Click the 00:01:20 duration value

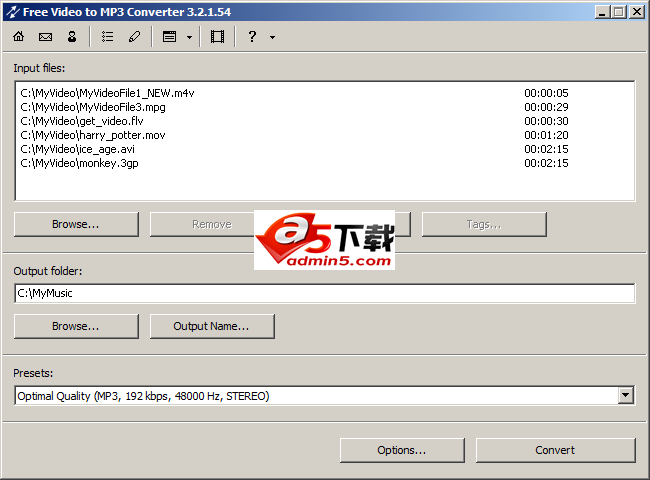(x=546, y=135)
